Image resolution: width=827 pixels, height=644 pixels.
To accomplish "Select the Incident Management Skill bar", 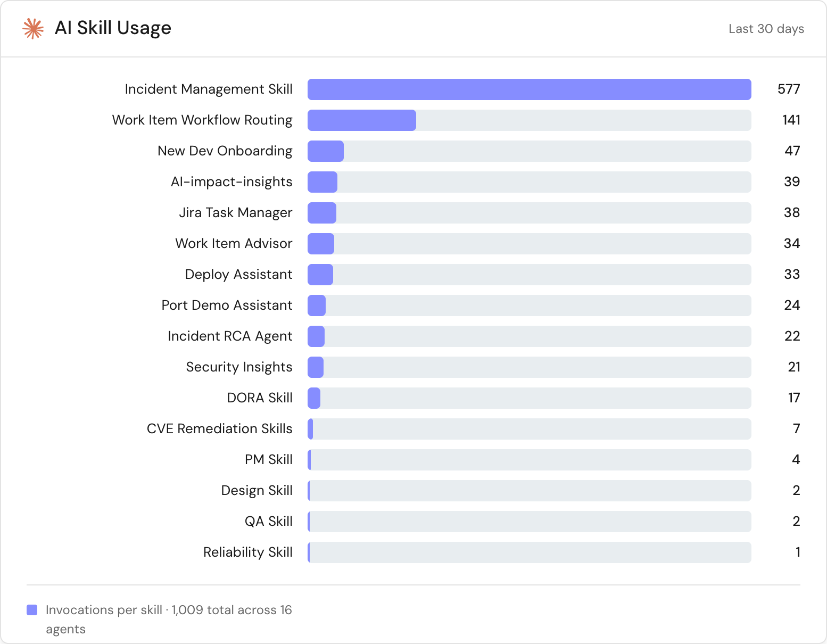I will [x=530, y=89].
